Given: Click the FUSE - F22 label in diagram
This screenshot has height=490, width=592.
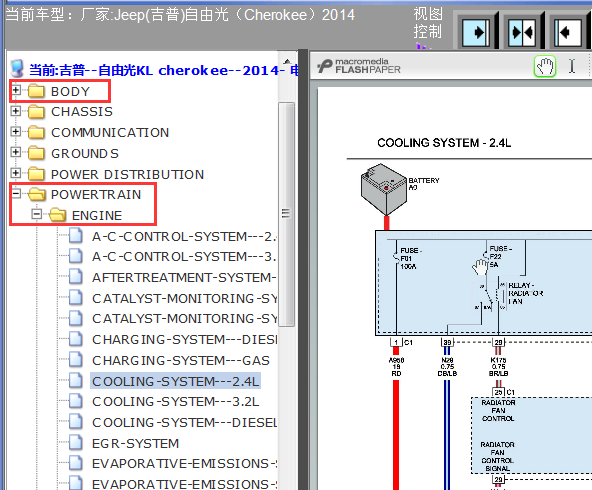Looking at the screenshot, I should (500, 257).
